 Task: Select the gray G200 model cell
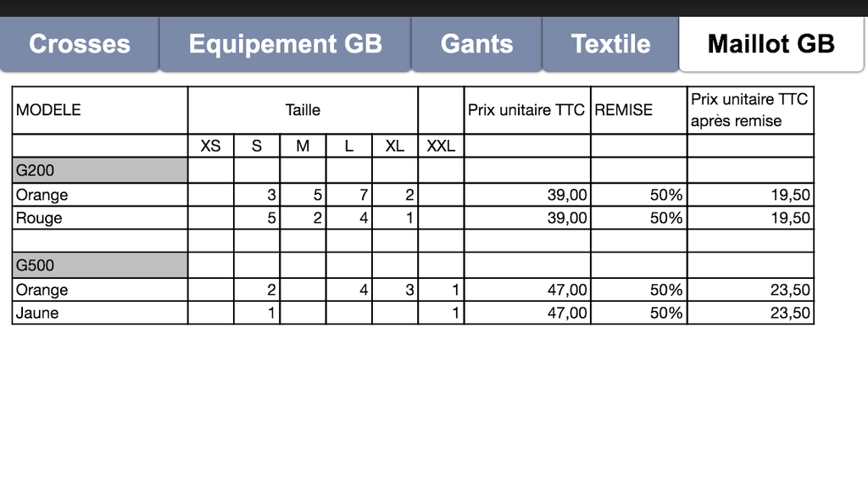click(100, 170)
